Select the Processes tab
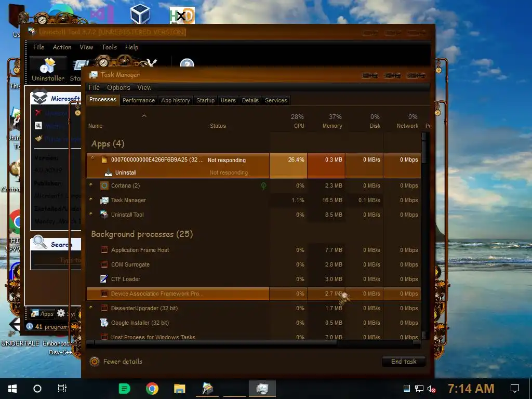Viewport: 532px width, 399px height. [x=102, y=99]
